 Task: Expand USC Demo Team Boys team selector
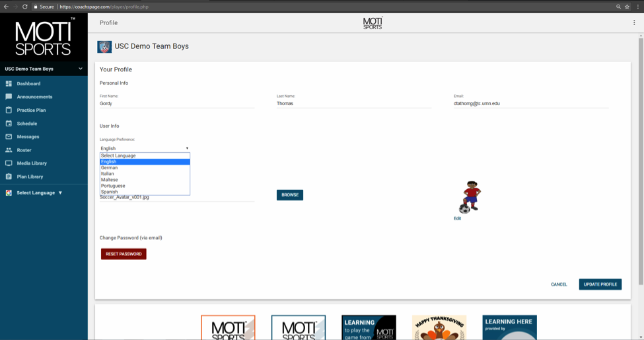pyautogui.click(x=44, y=69)
